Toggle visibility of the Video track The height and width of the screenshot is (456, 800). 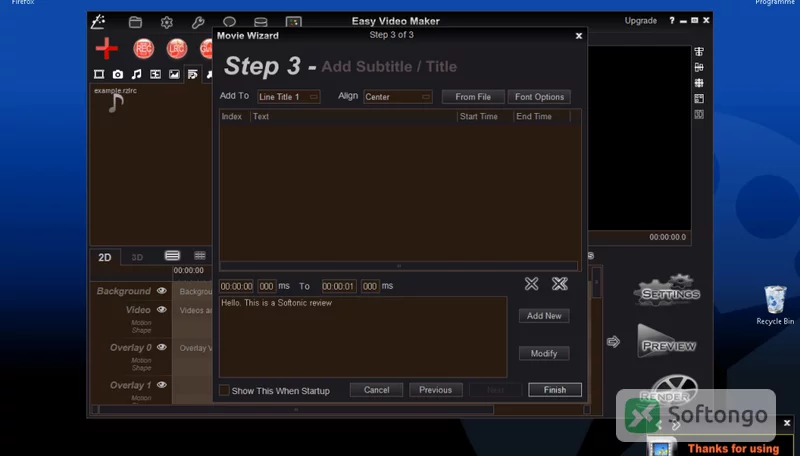(x=162, y=310)
